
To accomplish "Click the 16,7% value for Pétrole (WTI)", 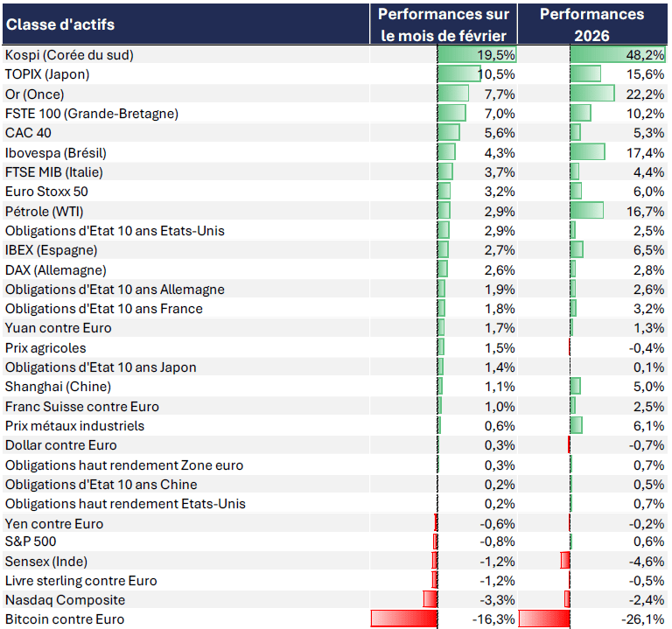I will (646, 212).
